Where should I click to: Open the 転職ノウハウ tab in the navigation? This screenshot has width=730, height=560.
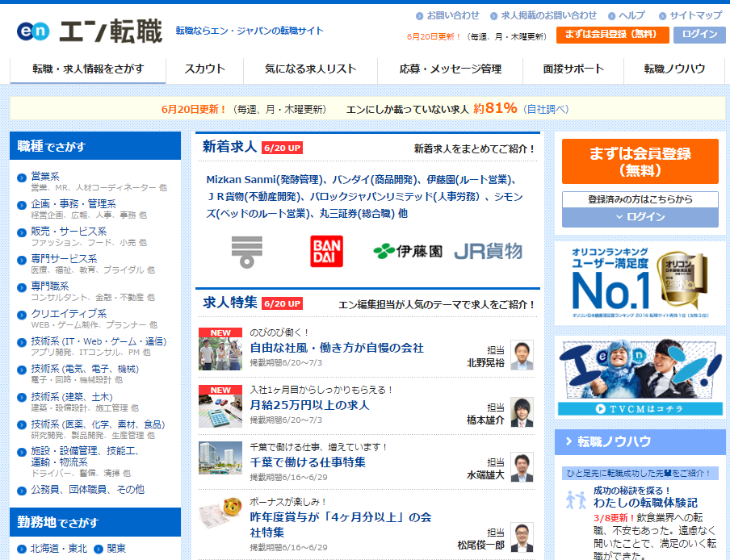(674, 69)
